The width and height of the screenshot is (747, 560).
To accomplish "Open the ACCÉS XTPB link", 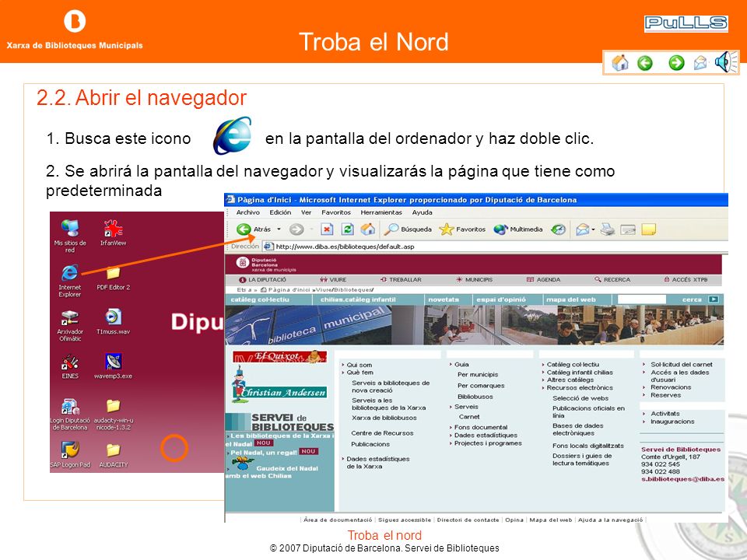I will click(686, 279).
